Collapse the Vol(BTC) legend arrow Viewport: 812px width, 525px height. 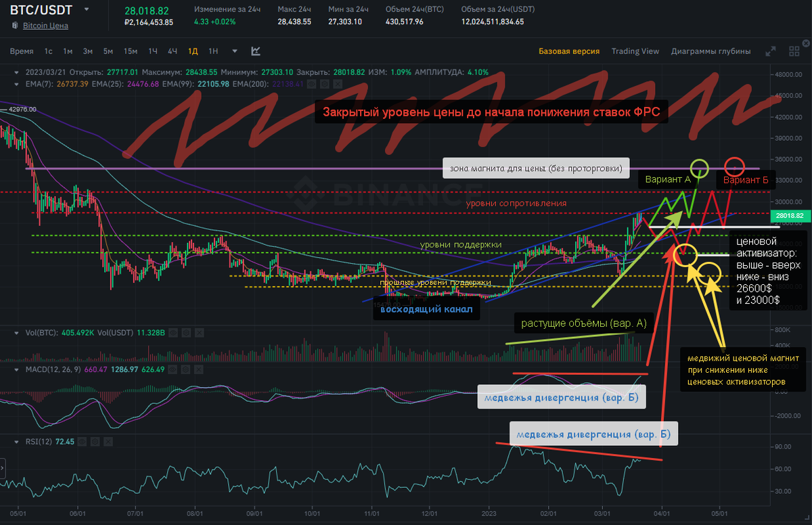(x=16, y=333)
